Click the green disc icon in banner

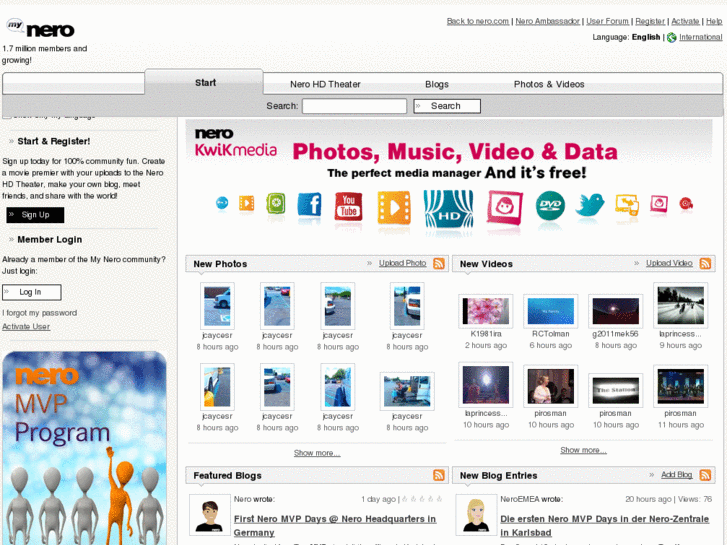tap(275, 203)
